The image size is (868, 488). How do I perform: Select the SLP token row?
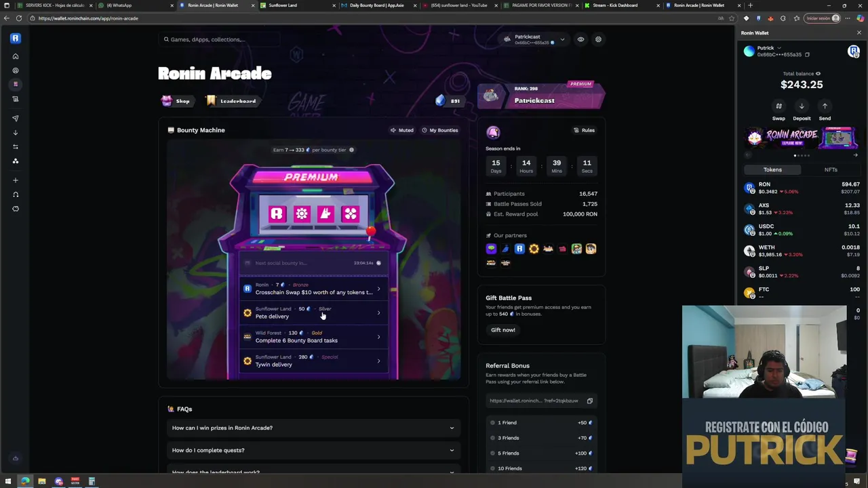(802, 272)
